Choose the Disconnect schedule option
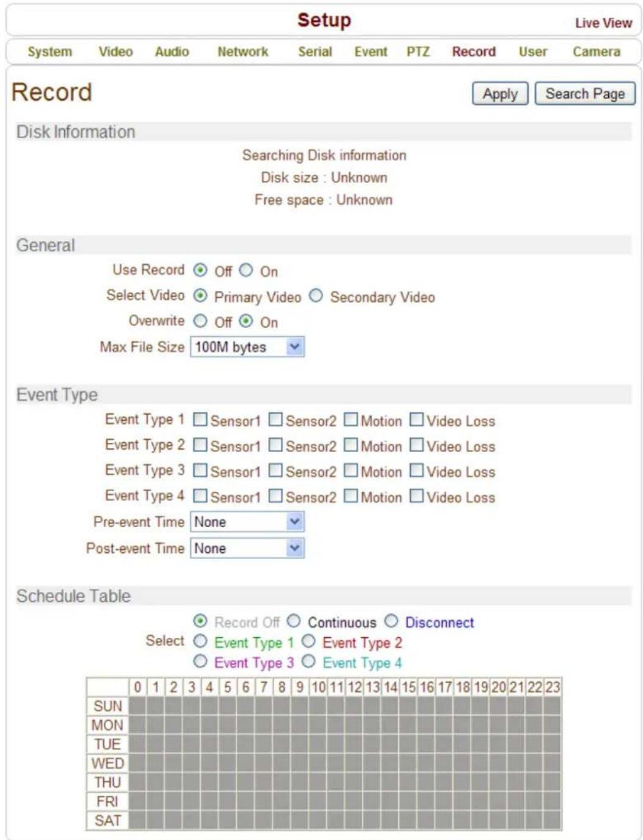Viewport: 643px width, 840px height. 391,621
